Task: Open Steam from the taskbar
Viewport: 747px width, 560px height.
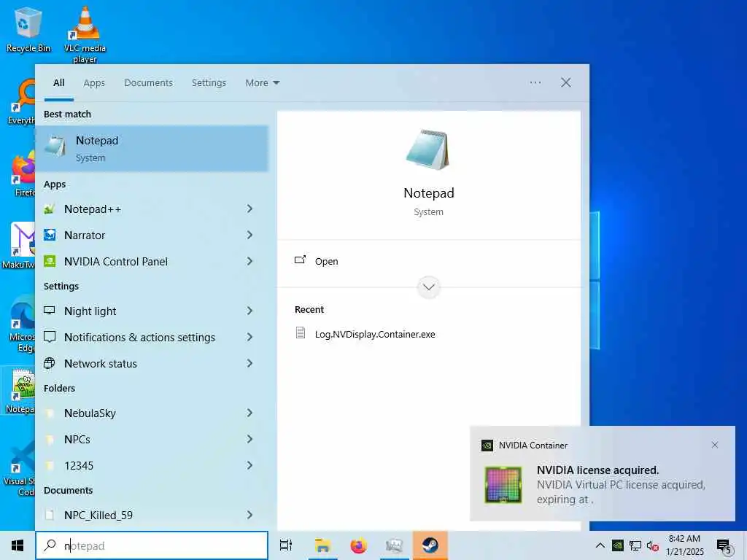Action: click(430, 545)
